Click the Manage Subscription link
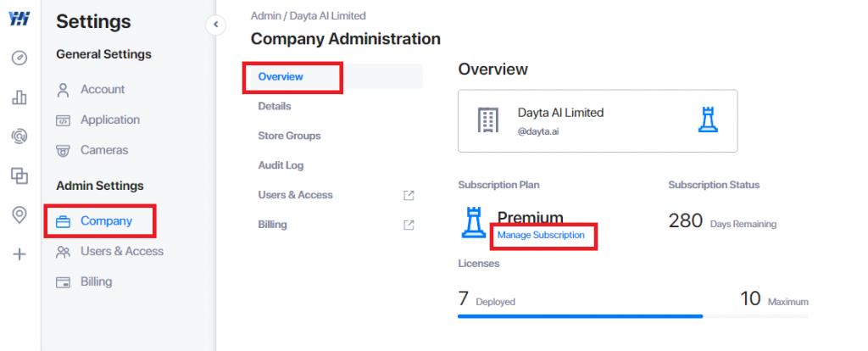Image resolution: width=868 pixels, height=351 pixels. point(541,235)
